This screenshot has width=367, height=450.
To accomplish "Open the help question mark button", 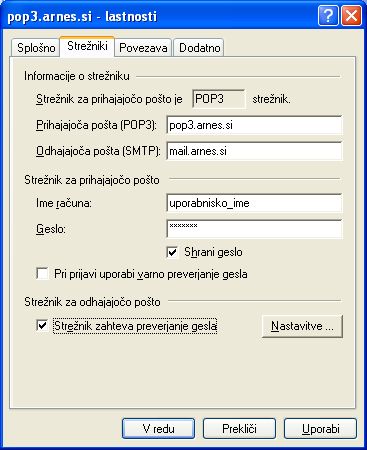I will [x=328, y=16].
